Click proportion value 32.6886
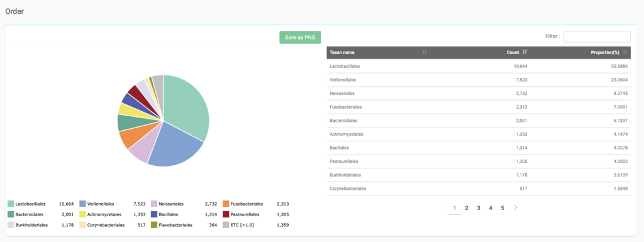 [x=619, y=66]
